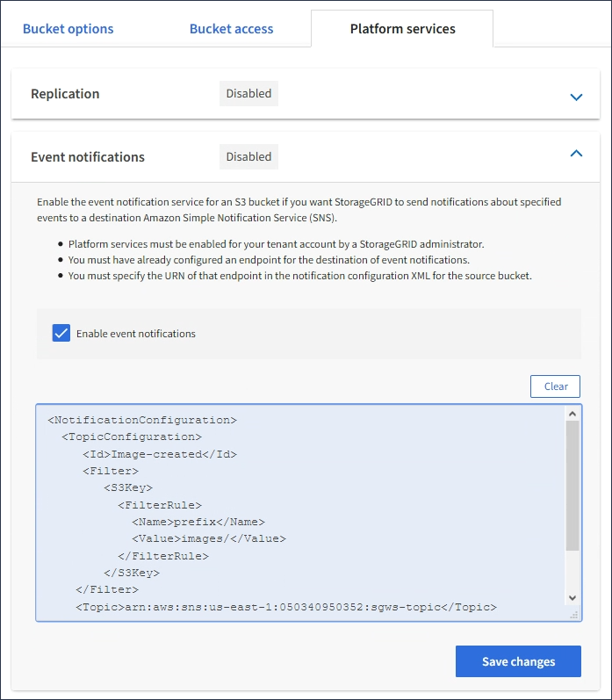This screenshot has width=612, height=700.
Task: Open the Bucket access tab
Action: click(231, 29)
